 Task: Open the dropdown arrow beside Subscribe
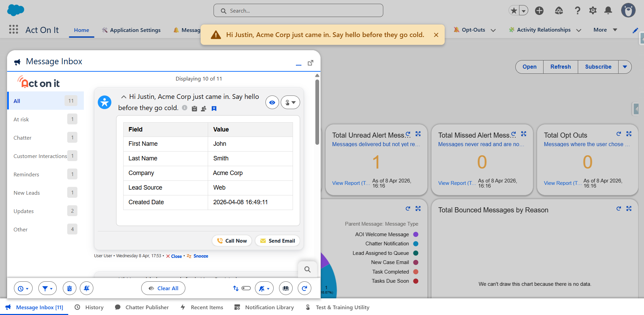pos(625,67)
